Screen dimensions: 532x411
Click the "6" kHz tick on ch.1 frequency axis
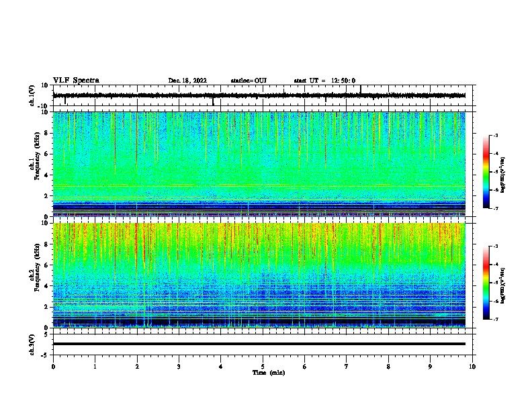(46, 154)
